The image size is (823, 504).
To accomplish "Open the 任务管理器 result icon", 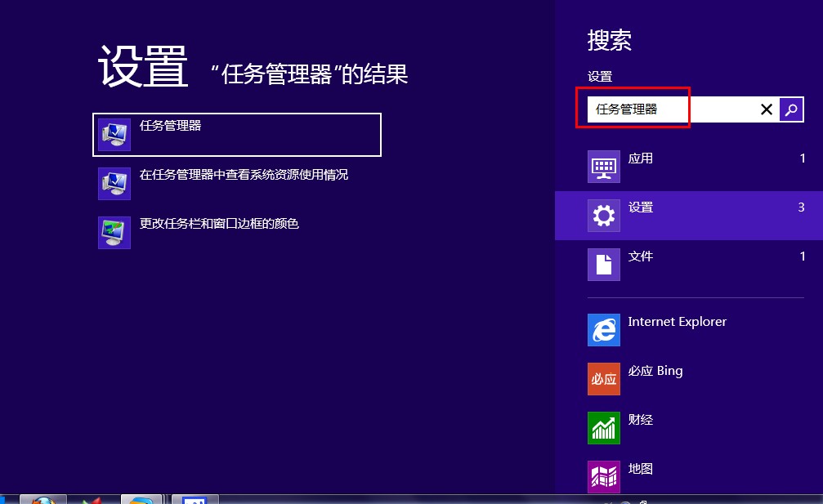I will pos(114,135).
